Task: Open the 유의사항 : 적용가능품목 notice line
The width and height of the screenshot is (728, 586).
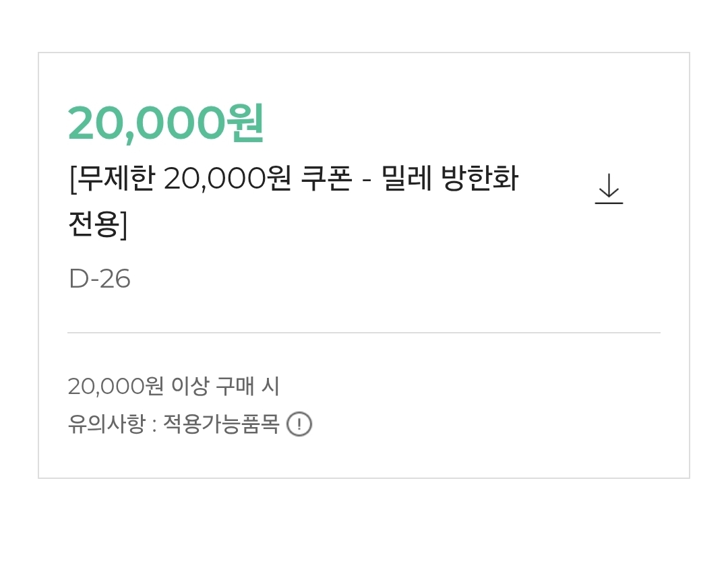Action: click(173, 424)
